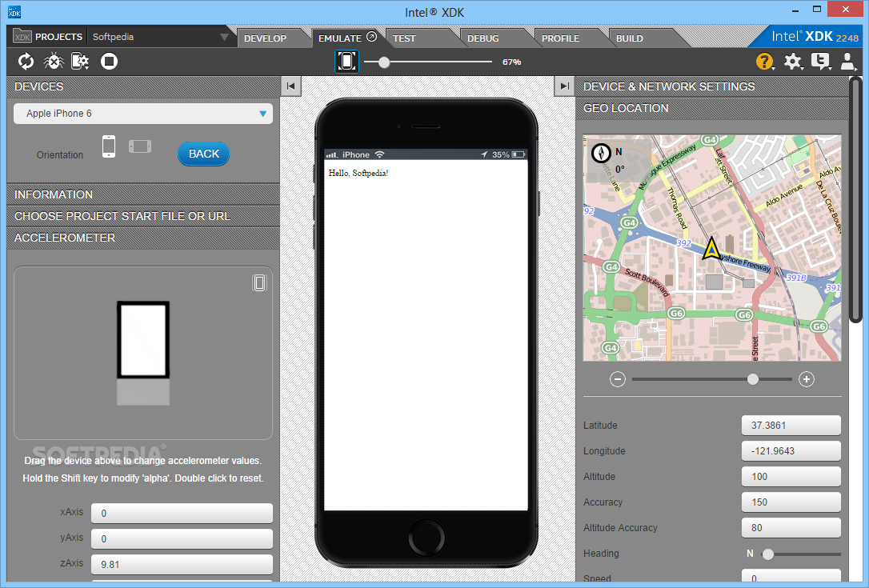Click the 'Hello, Softpedia!' text in emulator

358,174
